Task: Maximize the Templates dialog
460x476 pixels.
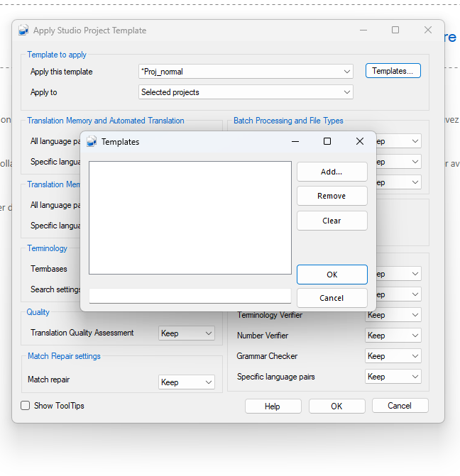Action: click(x=327, y=141)
